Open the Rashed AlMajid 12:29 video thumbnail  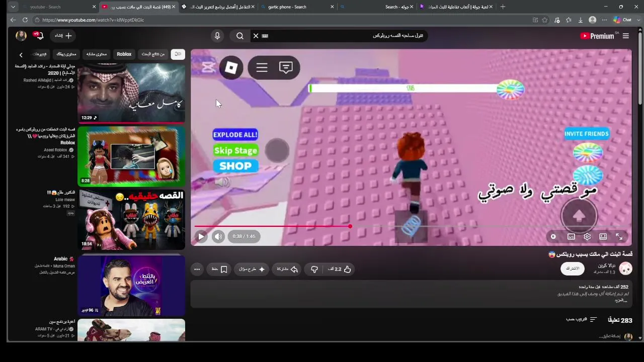131,94
